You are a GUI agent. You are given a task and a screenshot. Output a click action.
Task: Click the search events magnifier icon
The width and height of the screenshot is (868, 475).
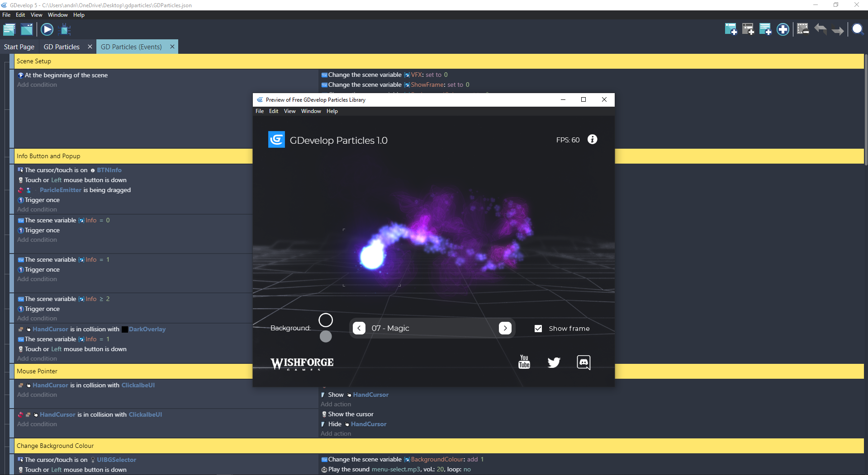pyautogui.click(x=857, y=30)
